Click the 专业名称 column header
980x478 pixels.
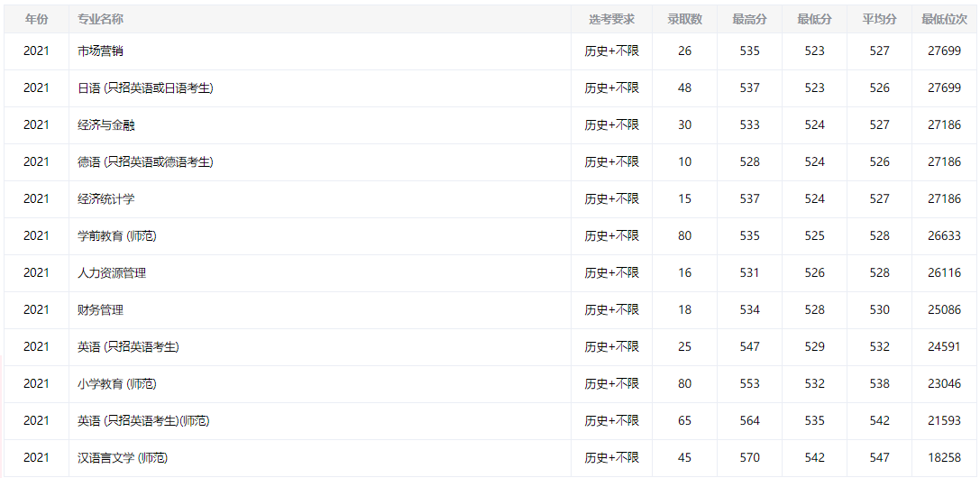[101, 19]
